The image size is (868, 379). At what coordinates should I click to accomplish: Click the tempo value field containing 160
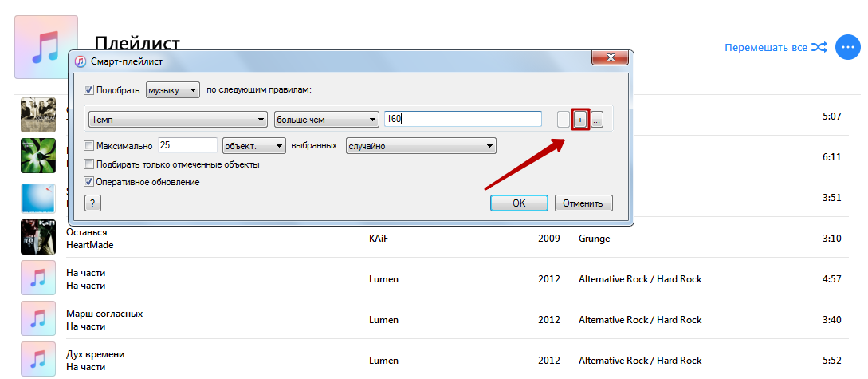coord(461,119)
